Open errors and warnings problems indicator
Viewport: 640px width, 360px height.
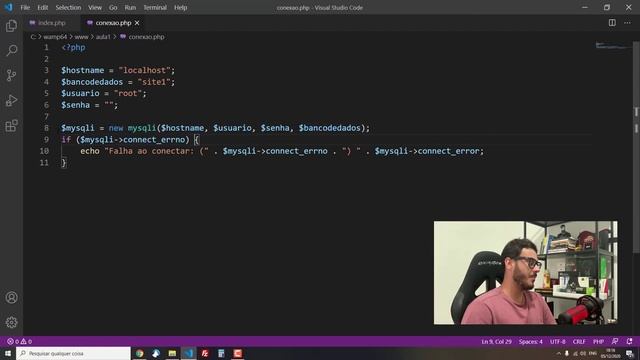(19, 341)
